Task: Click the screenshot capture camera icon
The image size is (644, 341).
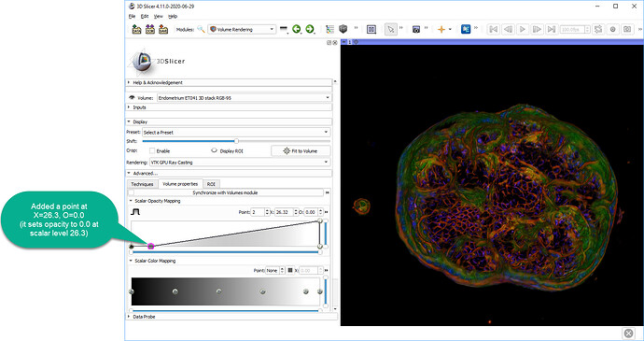Action: (416, 29)
